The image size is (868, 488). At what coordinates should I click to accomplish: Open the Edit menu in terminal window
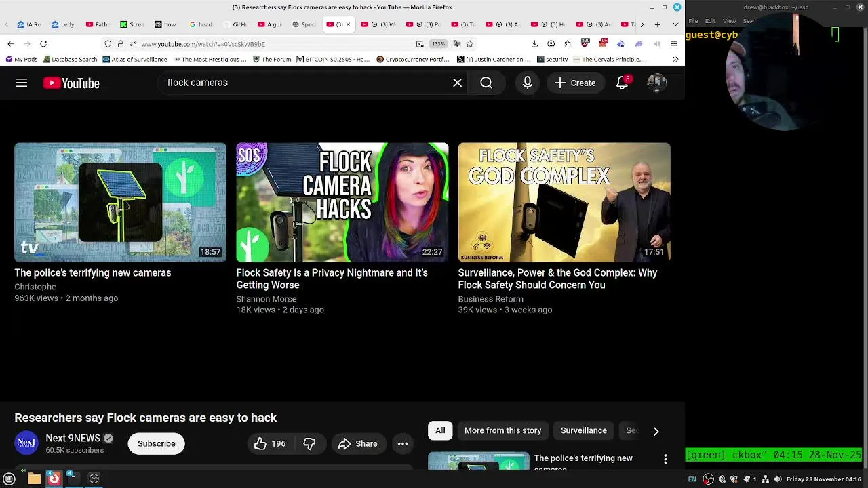[710, 21]
